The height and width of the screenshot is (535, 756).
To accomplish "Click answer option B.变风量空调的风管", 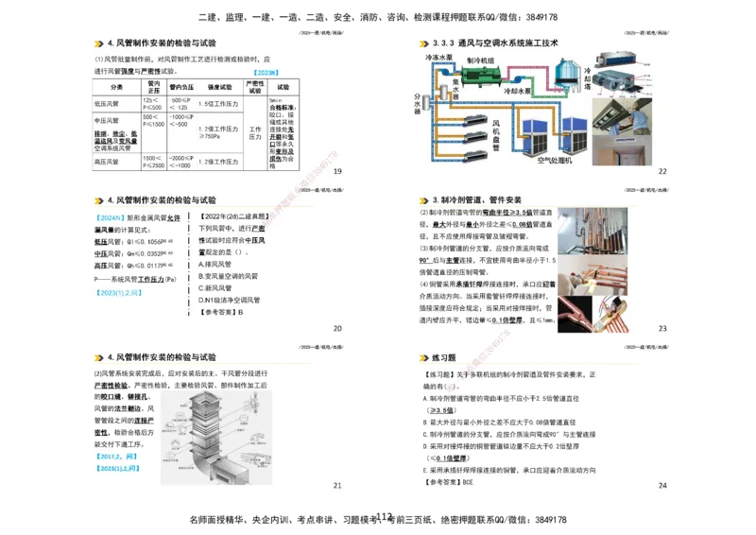I will [x=228, y=276].
